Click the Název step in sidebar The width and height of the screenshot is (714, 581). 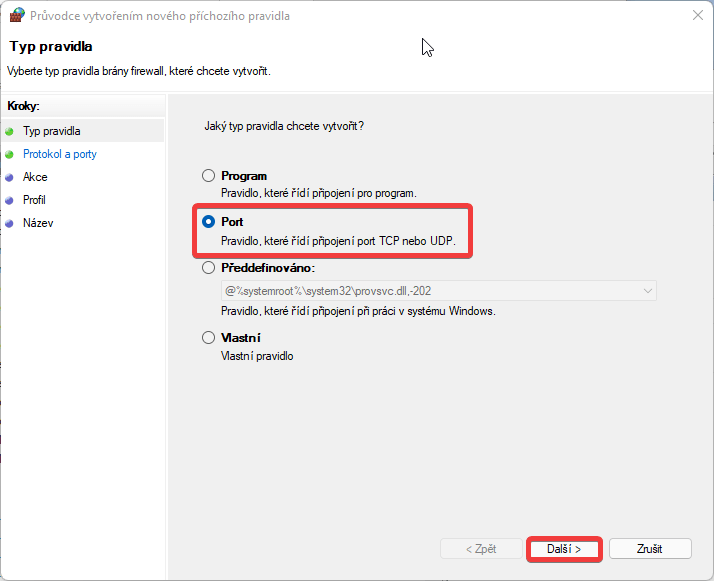point(38,223)
